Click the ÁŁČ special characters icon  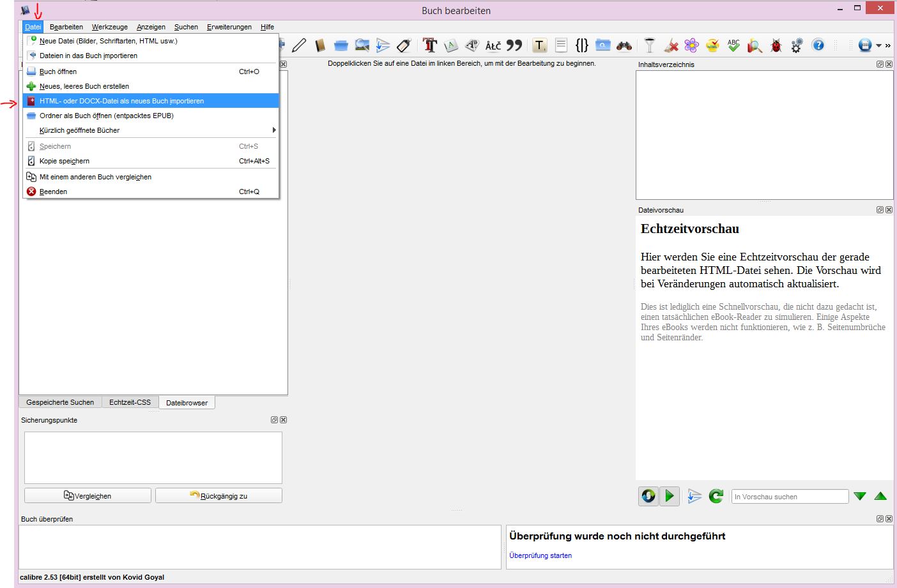pos(493,45)
